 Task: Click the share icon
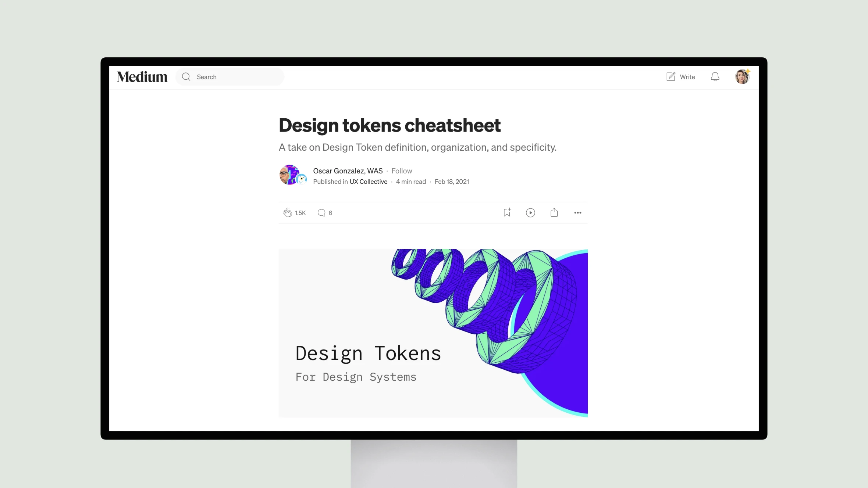[x=554, y=212]
